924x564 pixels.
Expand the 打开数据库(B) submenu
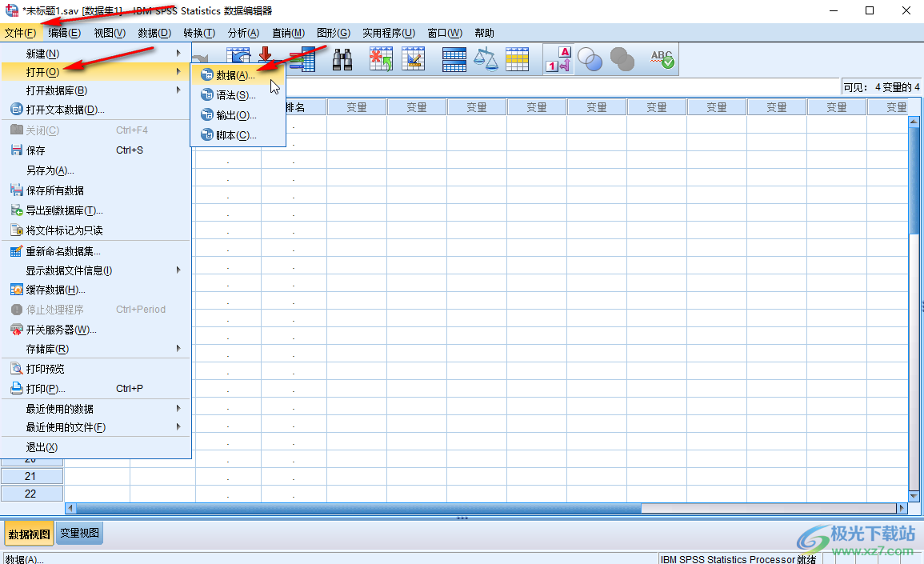point(96,90)
